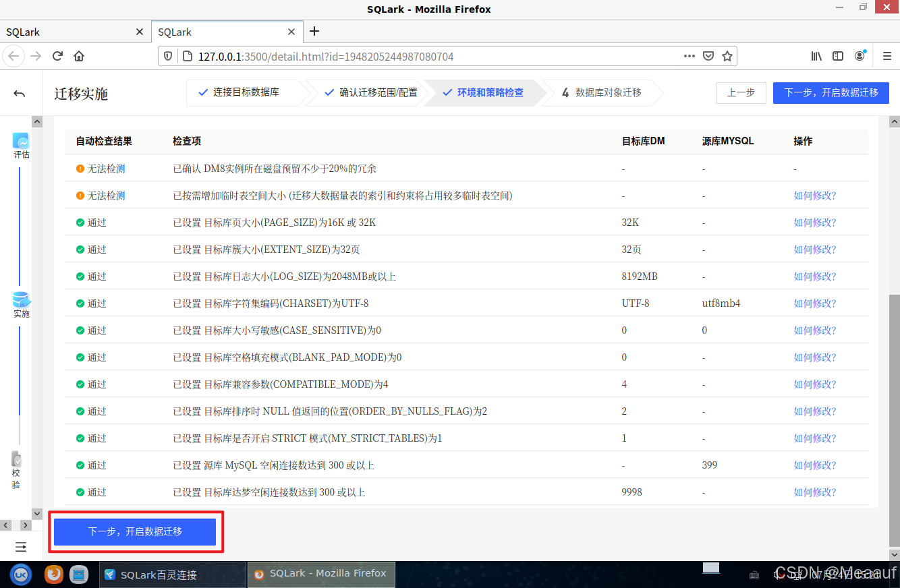Close the first SQLark tab
The width and height of the screenshot is (900, 588).
coord(140,32)
